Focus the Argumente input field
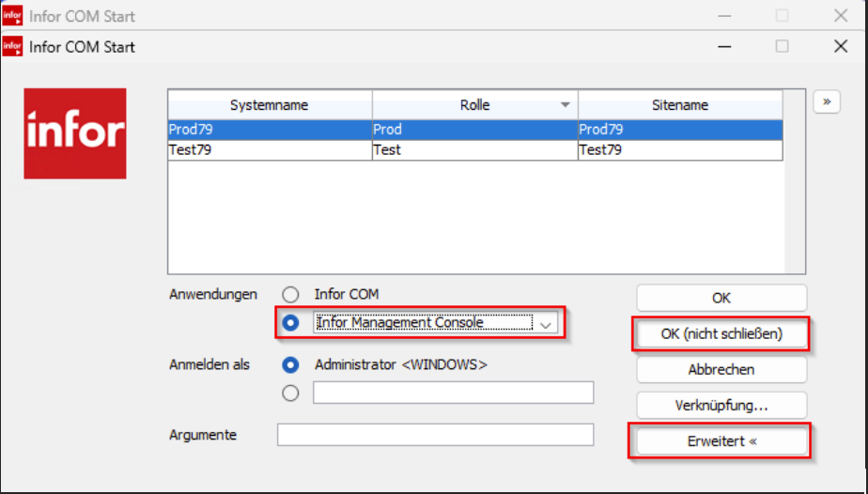The height and width of the screenshot is (494, 868). click(435, 435)
